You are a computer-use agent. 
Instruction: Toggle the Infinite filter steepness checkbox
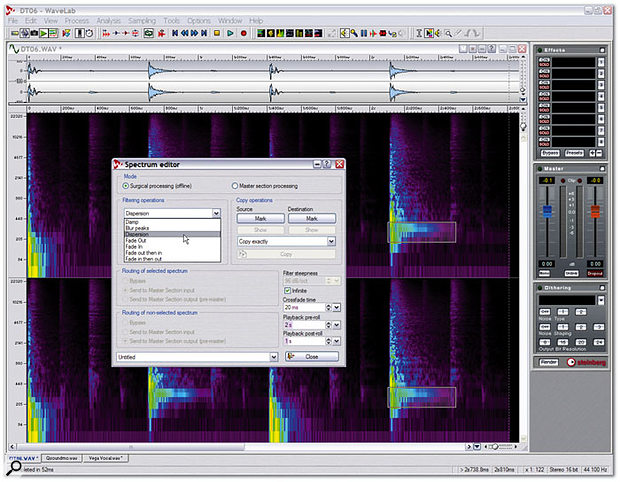tap(287, 291)
